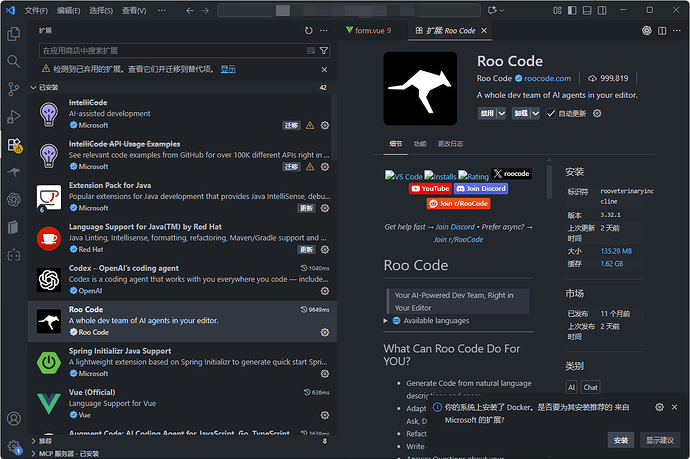Open editor more actions menu
Image resolution: width=690 pixels, height=459 pixels.
pyautogui.click(x=677, y=30)
